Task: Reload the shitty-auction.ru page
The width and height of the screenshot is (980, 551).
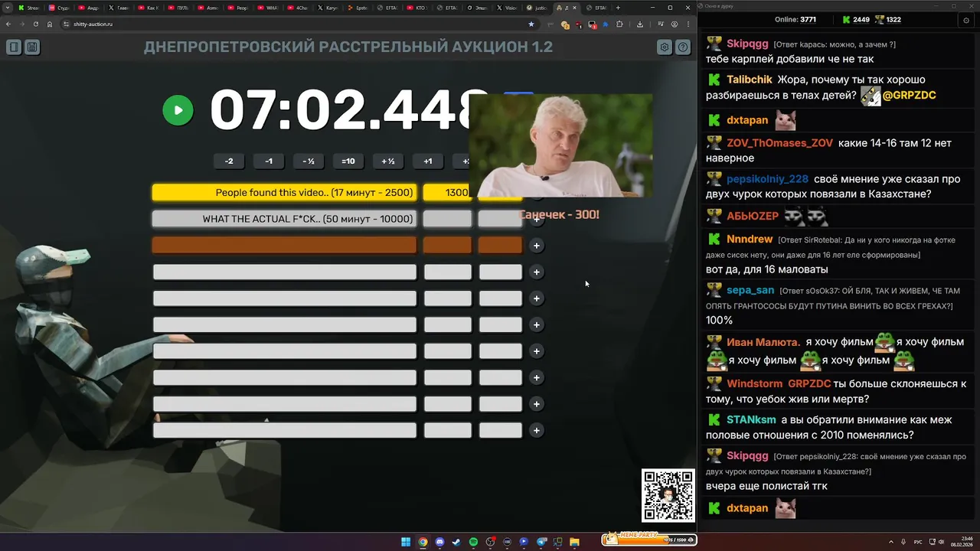Action: point(35,24)
